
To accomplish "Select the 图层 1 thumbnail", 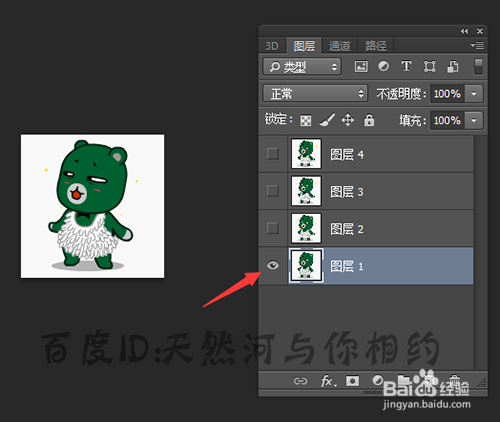I will [x=306, y=266].
